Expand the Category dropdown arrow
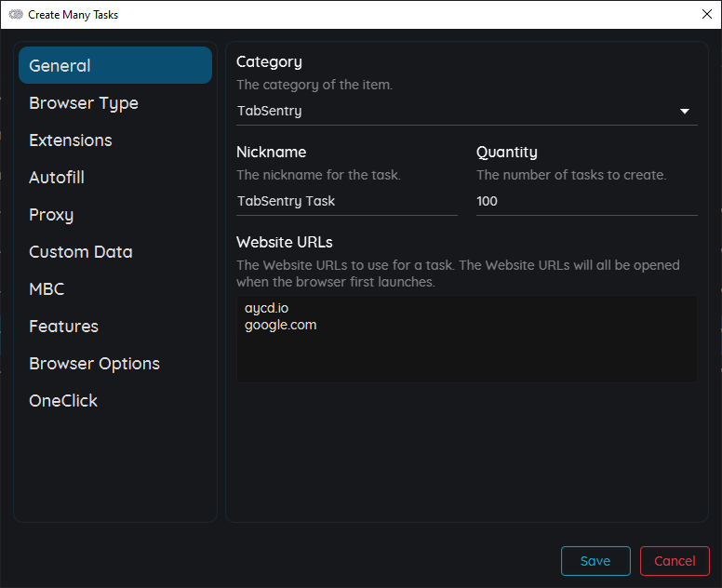 click(685, 111)
